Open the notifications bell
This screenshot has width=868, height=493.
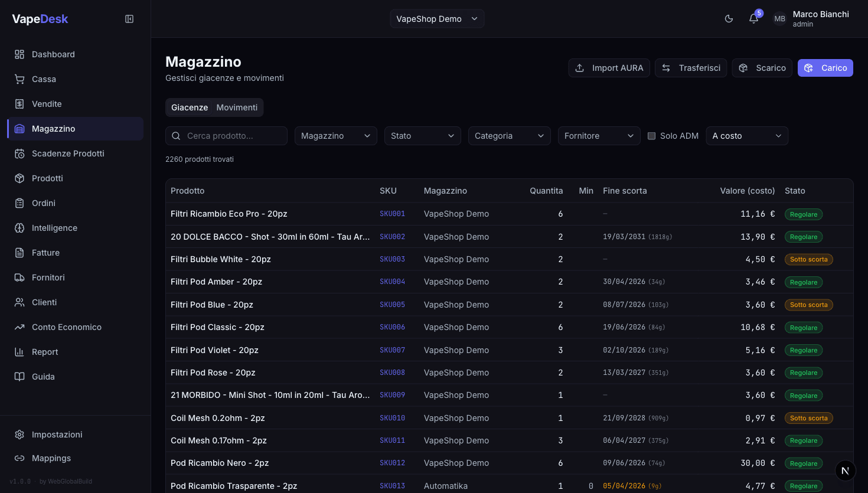(x=753, y=19)
